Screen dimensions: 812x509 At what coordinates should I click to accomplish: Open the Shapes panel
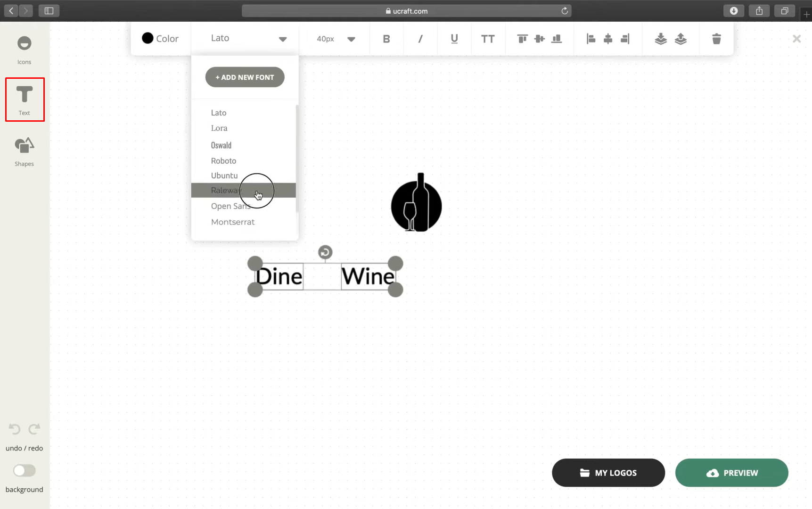pyautogui.click(x=24, y=151)
